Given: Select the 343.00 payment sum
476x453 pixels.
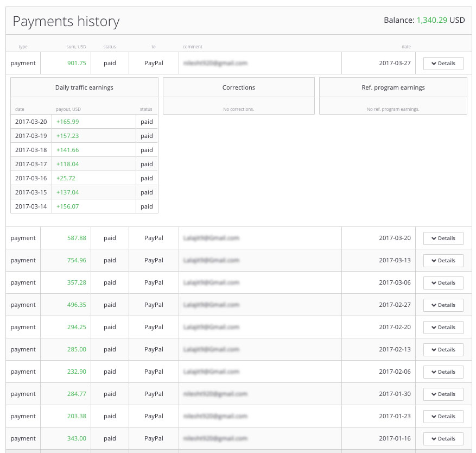Looking at the screenshot, I should [x=77, y=438].
